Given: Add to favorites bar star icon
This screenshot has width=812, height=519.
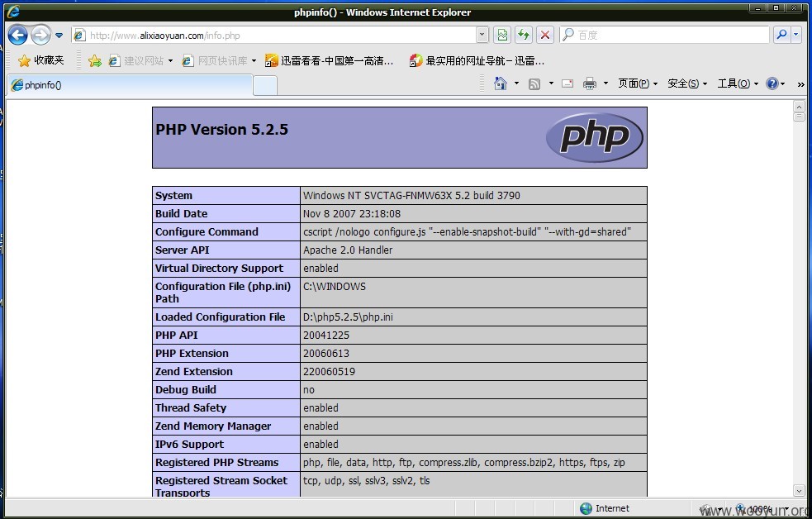Looking at the screenshot, I should [x=94, y=61].
